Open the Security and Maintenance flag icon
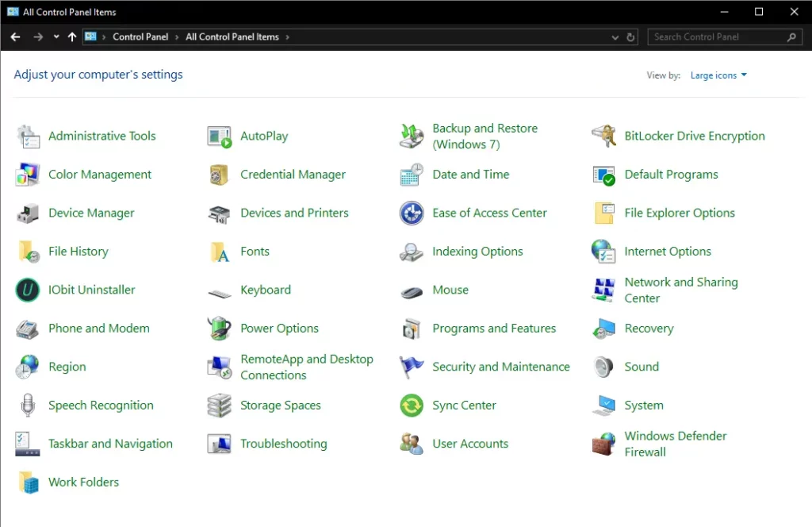The image size is (812, 527). [x=412, y=367]
